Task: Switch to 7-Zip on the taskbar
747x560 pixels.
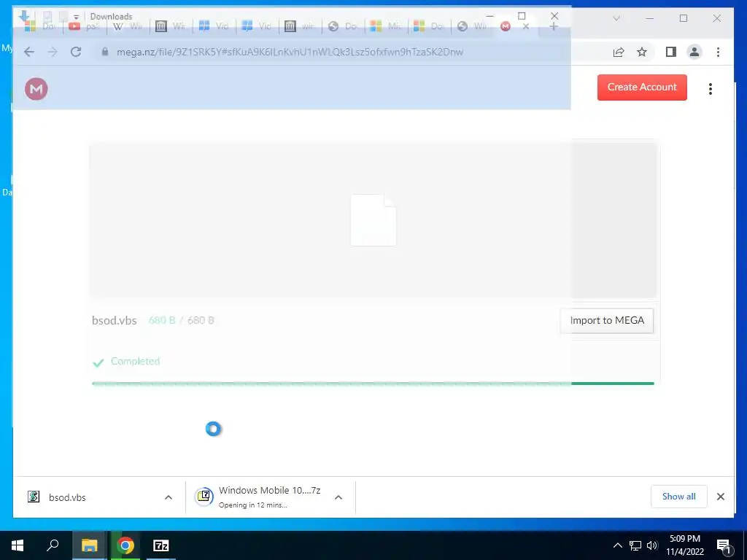Action: (161, 545)
